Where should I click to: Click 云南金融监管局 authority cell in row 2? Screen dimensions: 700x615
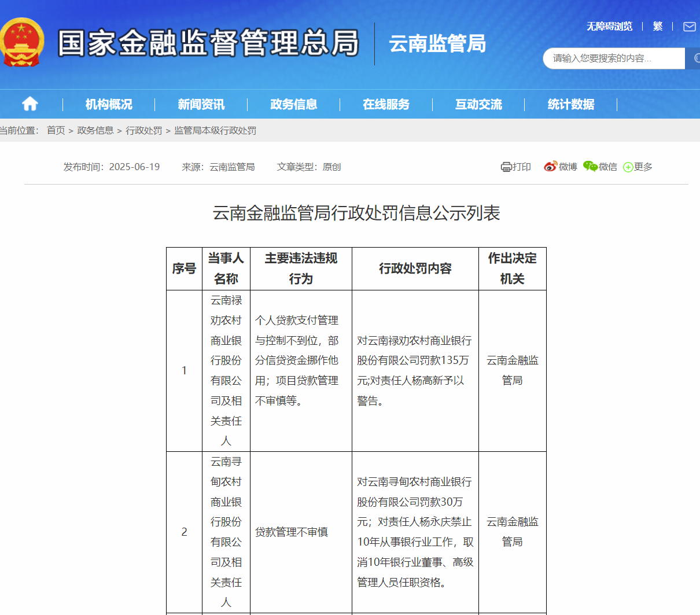tap(513, 532)
